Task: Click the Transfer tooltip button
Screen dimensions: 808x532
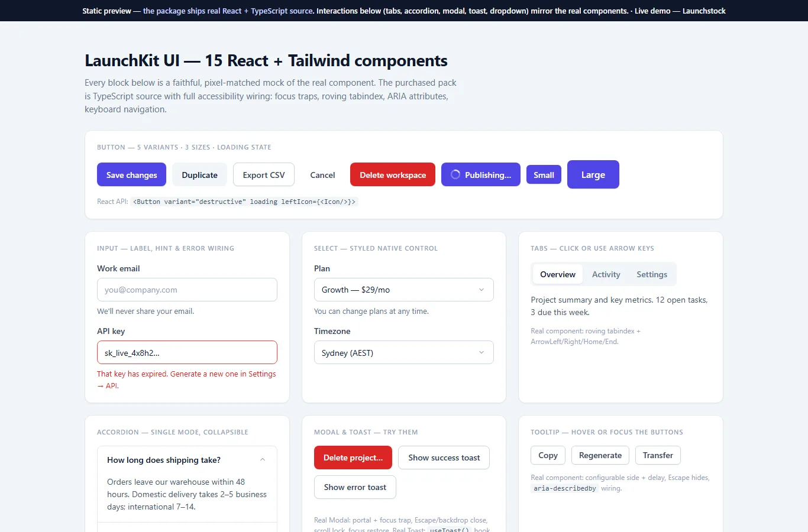Action: pos(658,455)
